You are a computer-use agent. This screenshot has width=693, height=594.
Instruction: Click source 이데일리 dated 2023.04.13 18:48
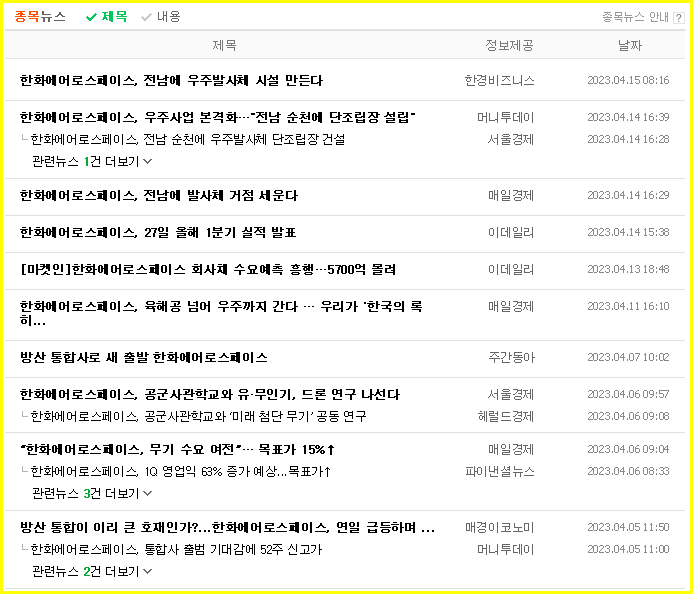(511, 270)
